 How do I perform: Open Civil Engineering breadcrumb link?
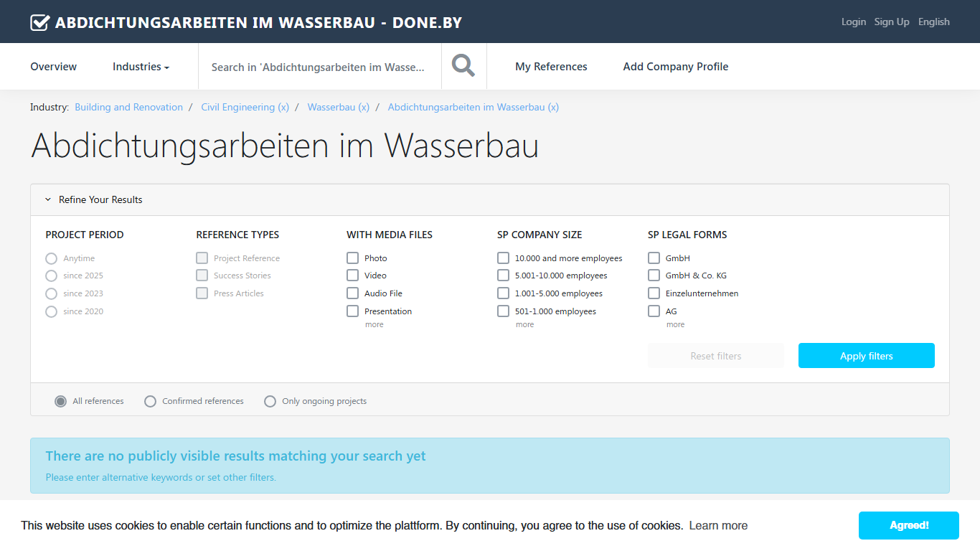pos(245,107)
